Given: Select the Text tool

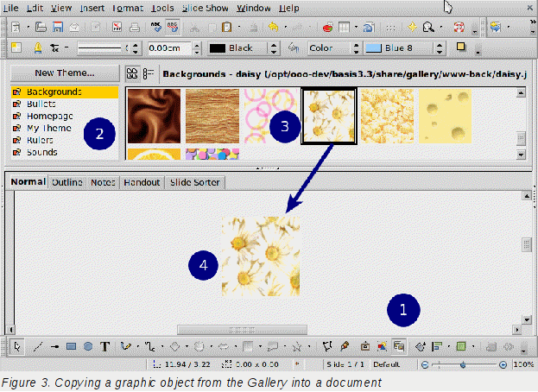Looking at the screenshot, I should [x=105, y=347].
